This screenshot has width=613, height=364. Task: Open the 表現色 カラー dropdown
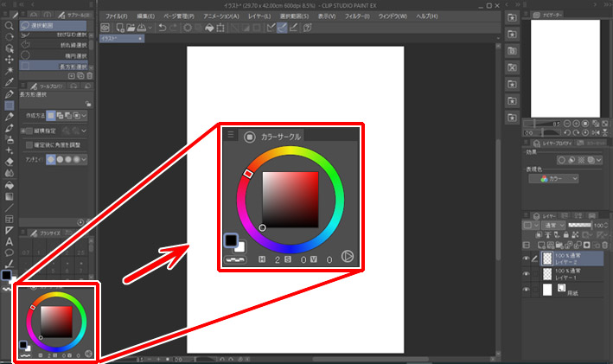pos(558,179)
